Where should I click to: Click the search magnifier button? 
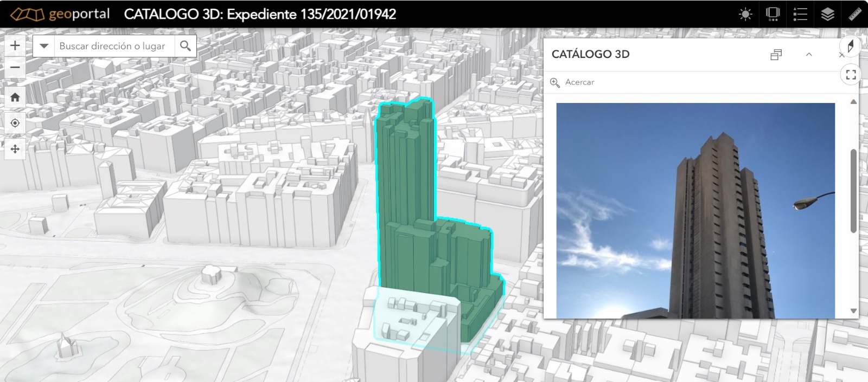186,46
